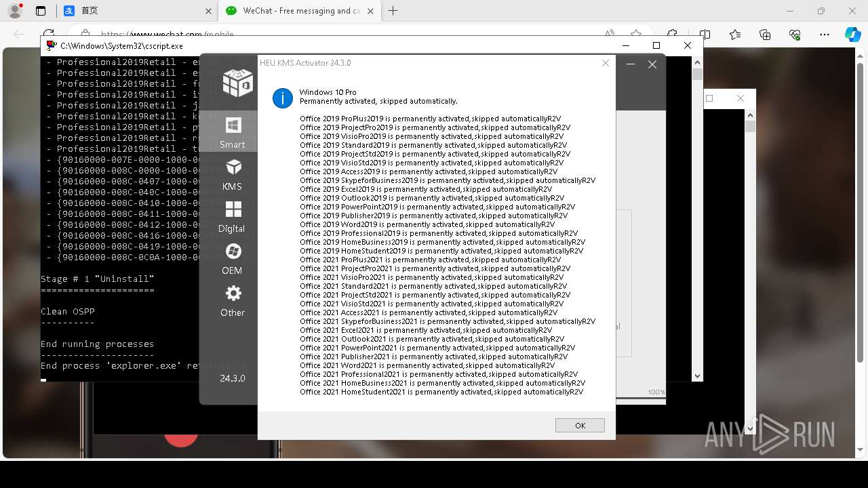Maximize the background window behind console

[709, 98]
